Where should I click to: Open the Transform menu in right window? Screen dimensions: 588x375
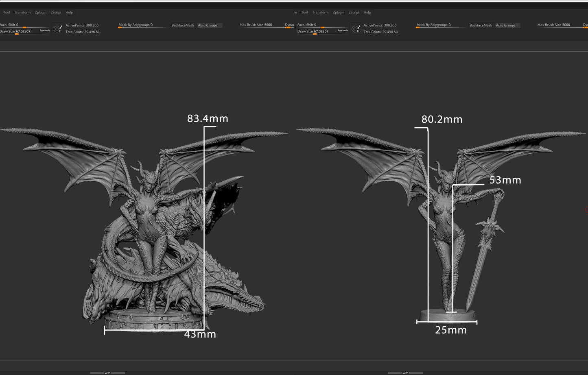pos(320,13)
